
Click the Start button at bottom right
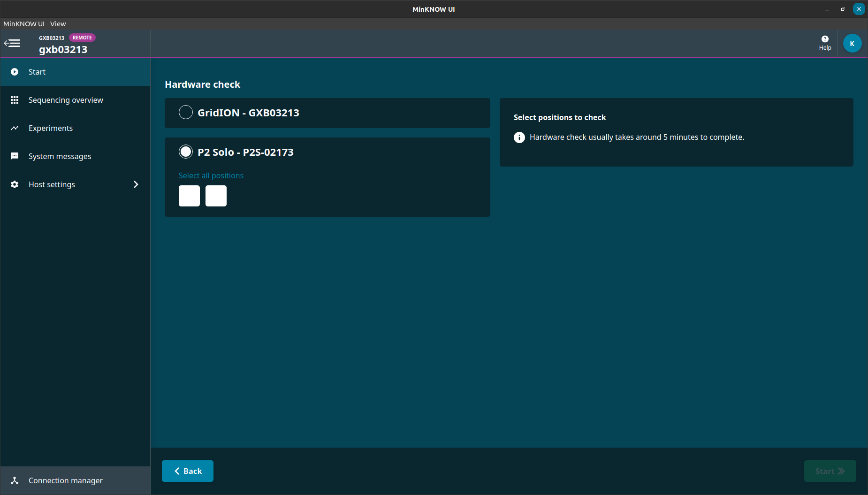point(830,471)
